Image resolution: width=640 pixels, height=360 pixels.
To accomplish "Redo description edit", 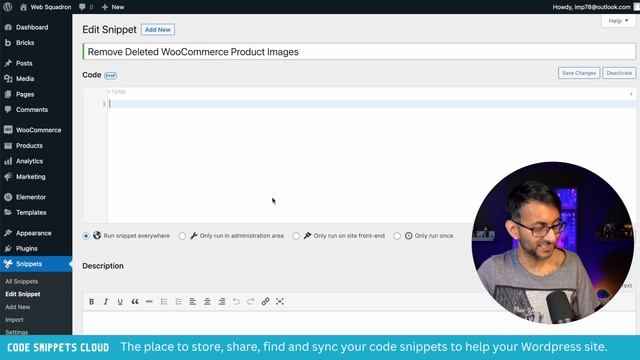I will tap(251, 302).
